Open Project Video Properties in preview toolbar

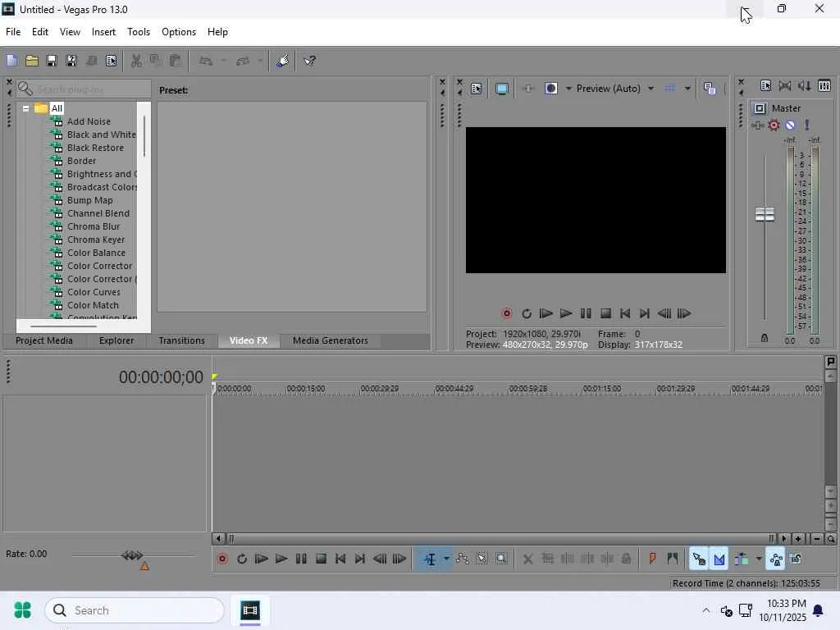[x=477, y=89]
